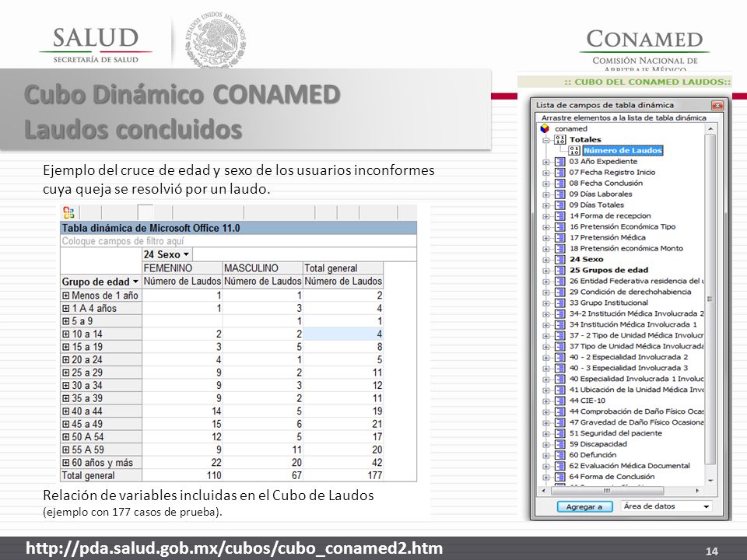
Task: Click the highlighted total cell for 10 a 14
Action: 343,334
